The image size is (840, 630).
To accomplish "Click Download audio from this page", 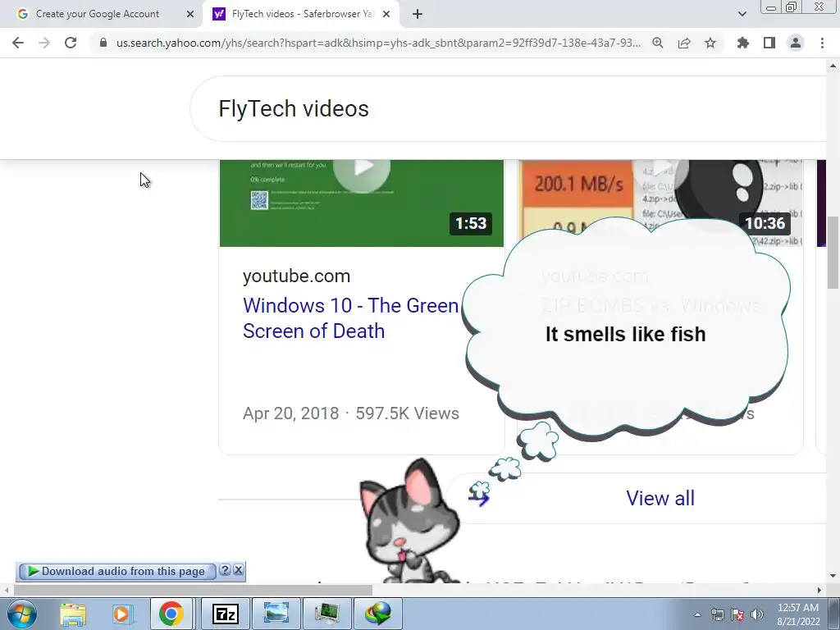I will [x=116, y=572].
